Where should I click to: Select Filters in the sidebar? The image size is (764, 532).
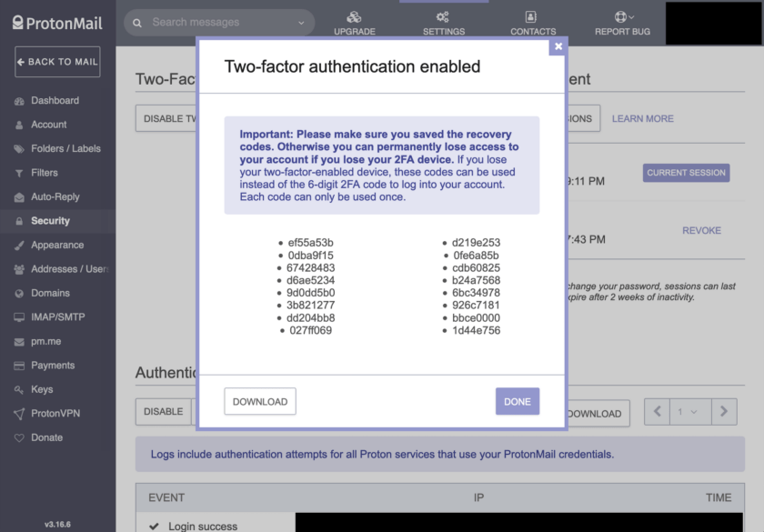45,173
